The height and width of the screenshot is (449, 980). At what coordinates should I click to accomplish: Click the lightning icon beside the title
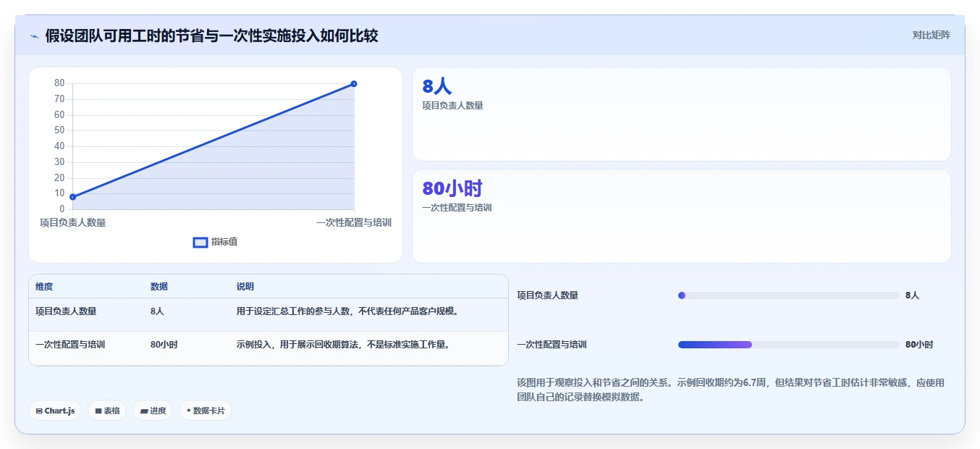(x=34, y=36)
